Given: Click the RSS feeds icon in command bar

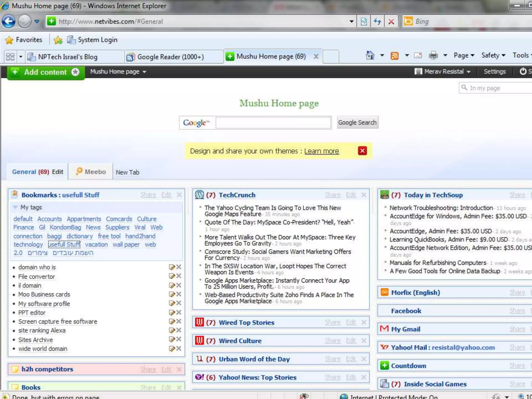Looking at the screenshot, I should [395, 56].
